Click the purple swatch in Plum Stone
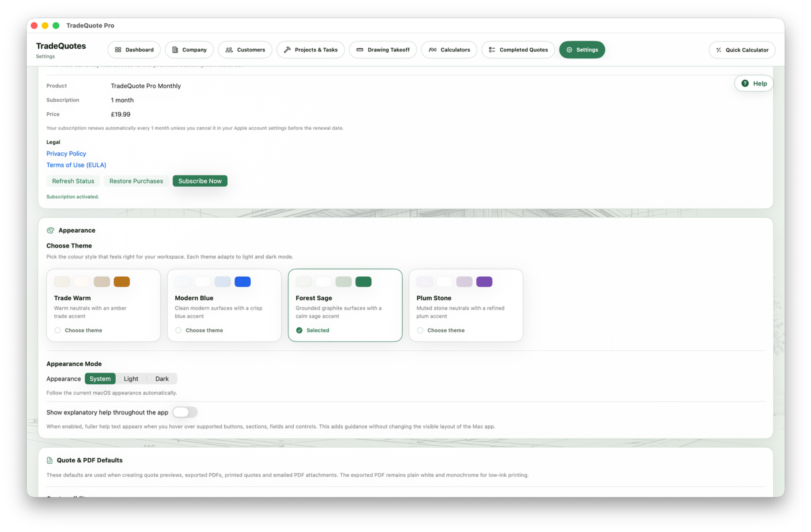The image size is (811, 532). 484,282
